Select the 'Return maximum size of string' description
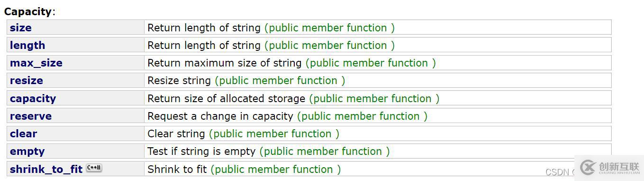Viewport: 644px width, 181px height. coord(225,63)
